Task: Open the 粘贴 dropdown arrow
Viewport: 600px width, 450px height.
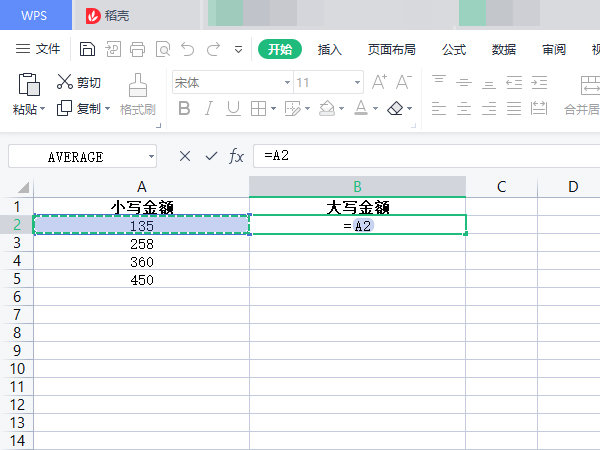Action: (42, 109)
